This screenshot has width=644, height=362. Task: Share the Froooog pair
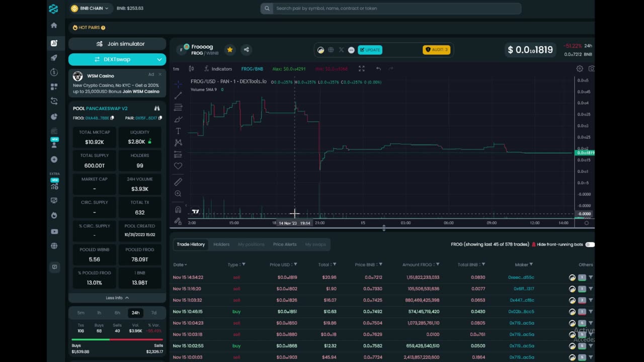point(246,49)
